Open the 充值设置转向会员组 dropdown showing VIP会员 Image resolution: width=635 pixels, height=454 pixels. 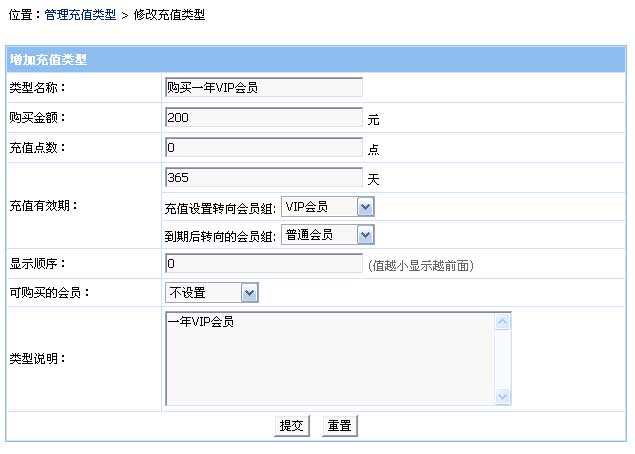327,207
